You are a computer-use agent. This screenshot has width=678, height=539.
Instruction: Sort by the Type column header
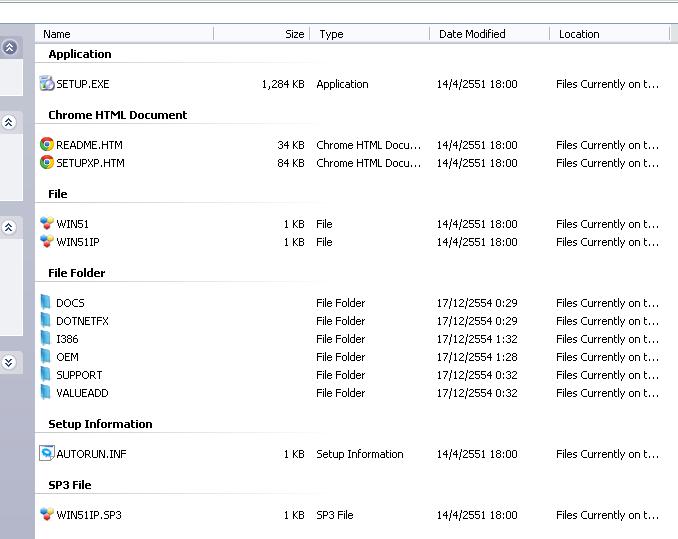[x=331, y=34]
